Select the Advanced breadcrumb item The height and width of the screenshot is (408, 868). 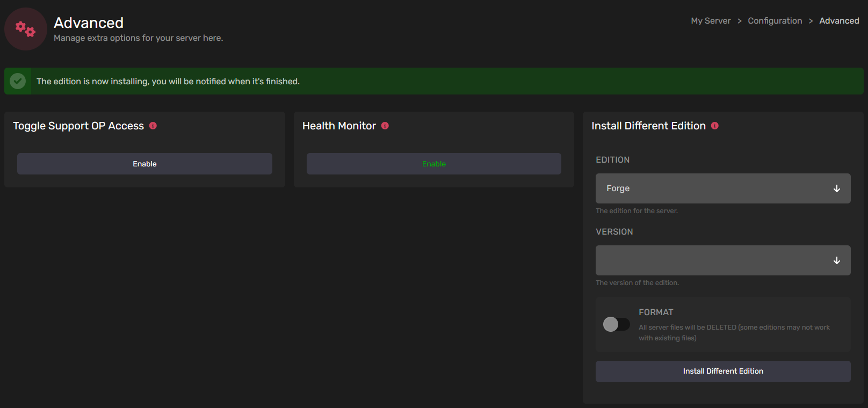[x=839, y=21]
